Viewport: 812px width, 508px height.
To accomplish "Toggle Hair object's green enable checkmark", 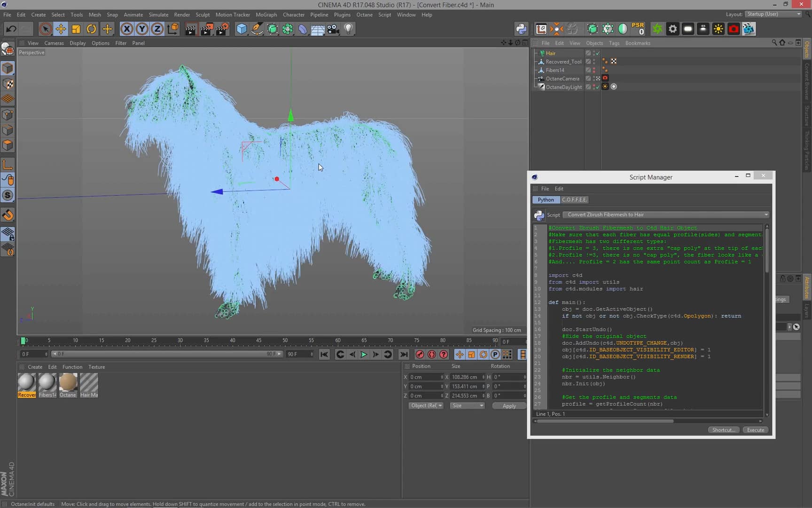I will 597,53.
